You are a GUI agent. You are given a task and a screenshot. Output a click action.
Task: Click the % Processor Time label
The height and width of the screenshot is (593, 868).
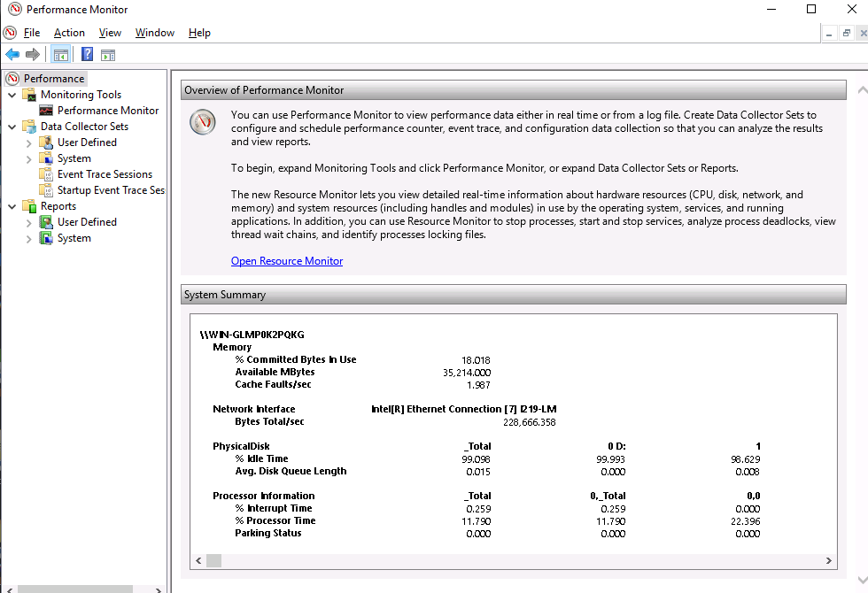[x=275, y=520]
